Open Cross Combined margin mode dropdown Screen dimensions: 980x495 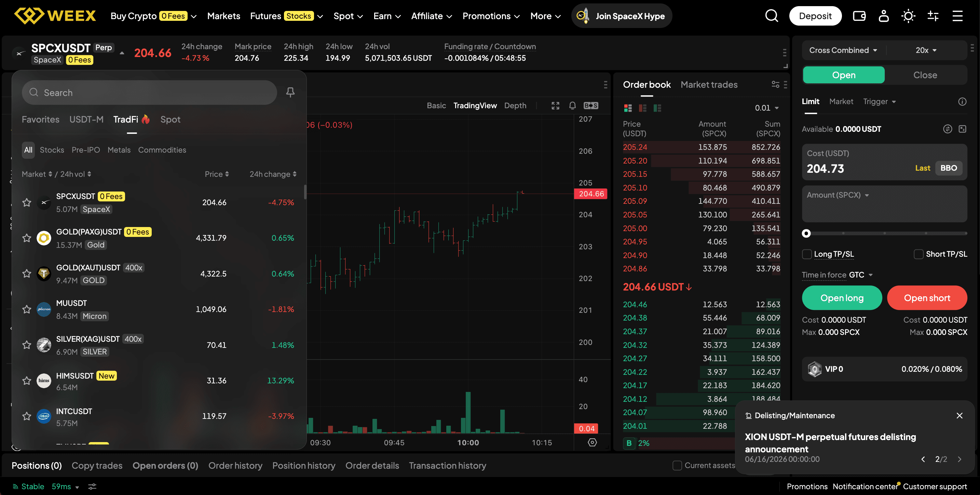(843, 50)
